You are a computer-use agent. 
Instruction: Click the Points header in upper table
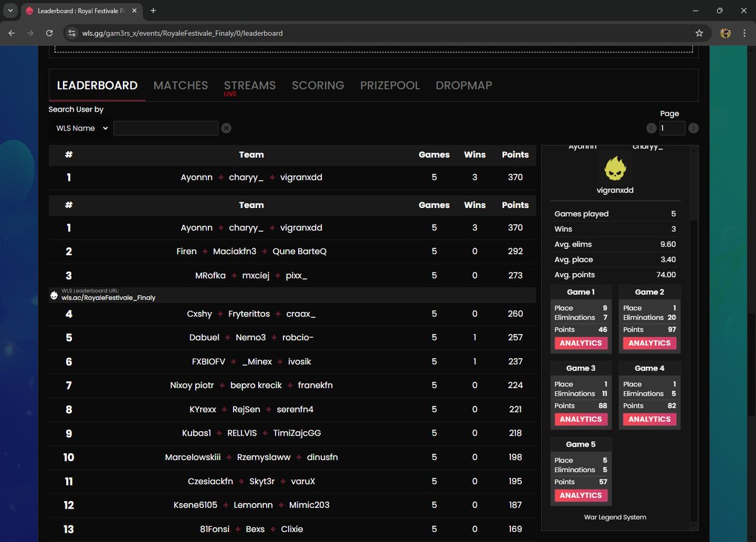click(515, 154)
